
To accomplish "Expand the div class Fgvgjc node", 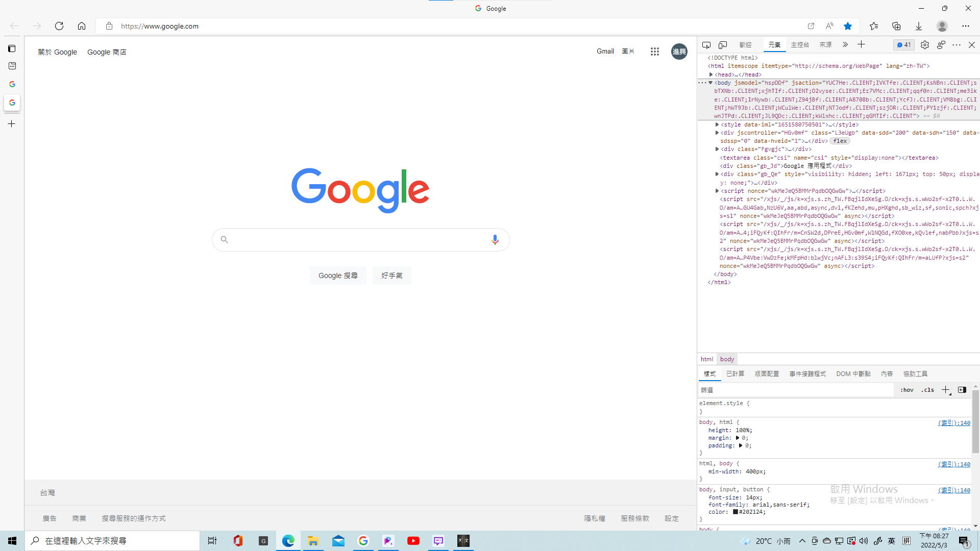I will pyautogui.click(x=717, y=149).
